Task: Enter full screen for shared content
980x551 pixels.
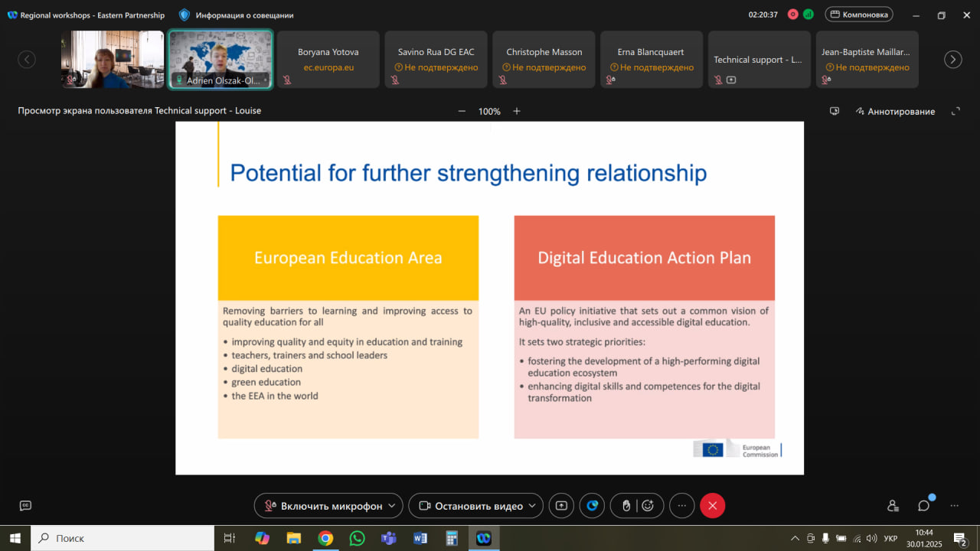Action: tap(955, 111)
